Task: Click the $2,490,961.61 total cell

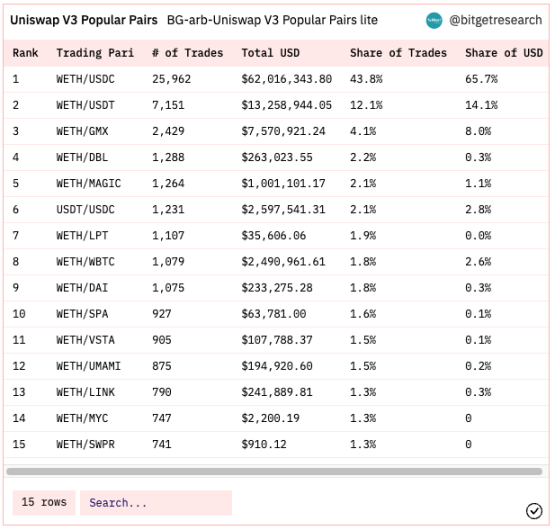Action: [x=284, y=262]
